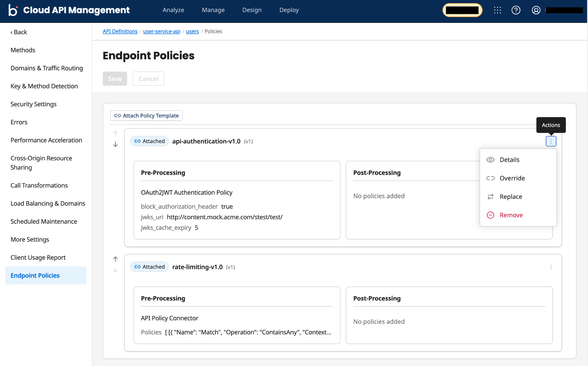Click the Save button
This screenshot has height=366, width=588.
point(115,79)
